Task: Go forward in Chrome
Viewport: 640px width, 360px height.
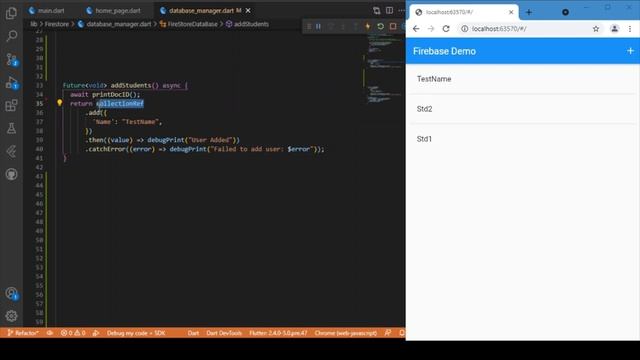Action: 431,29
